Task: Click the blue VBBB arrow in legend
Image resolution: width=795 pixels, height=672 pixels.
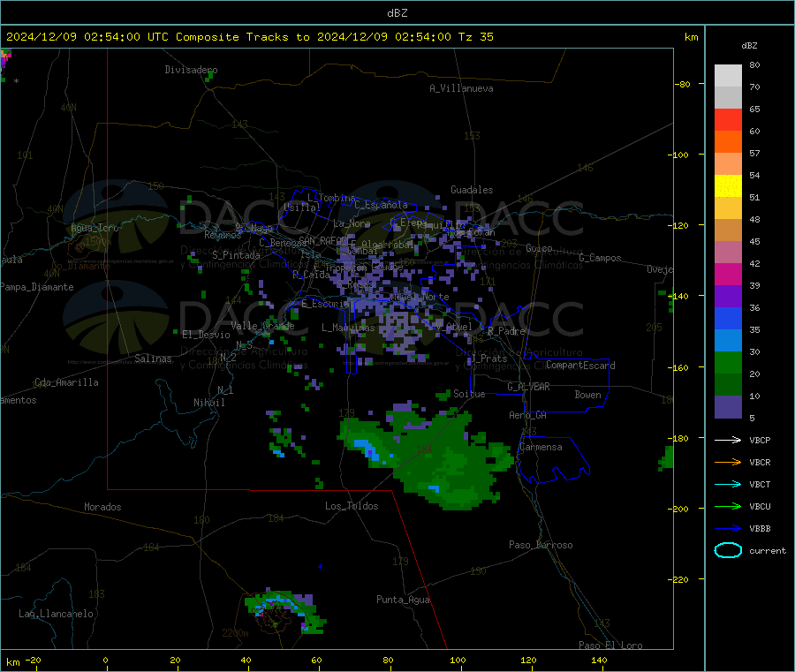Action: click(x=728, y=528)
